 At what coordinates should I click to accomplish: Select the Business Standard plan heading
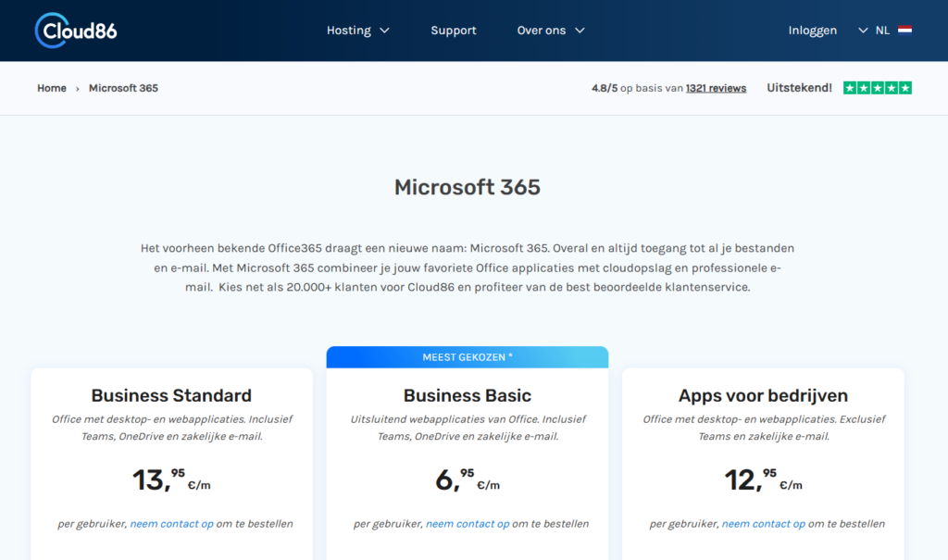pyautogui.click(x=171, y=395)
